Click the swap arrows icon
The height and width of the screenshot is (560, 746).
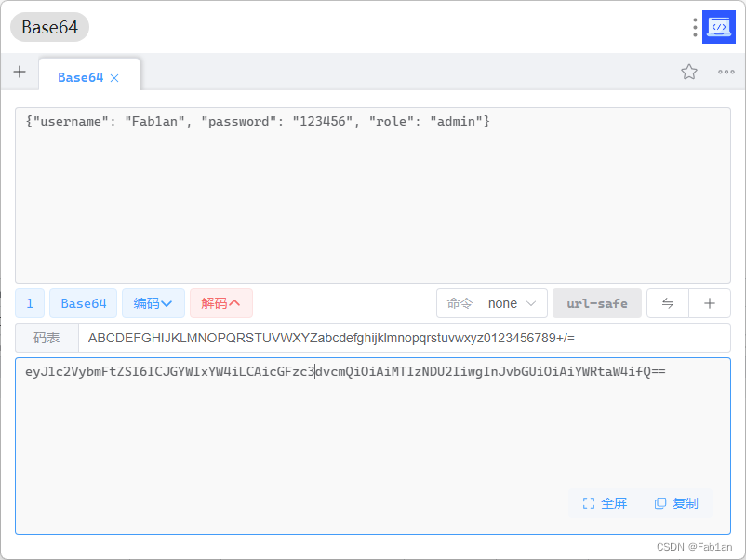pyautogui.click(x=668, y=303)
